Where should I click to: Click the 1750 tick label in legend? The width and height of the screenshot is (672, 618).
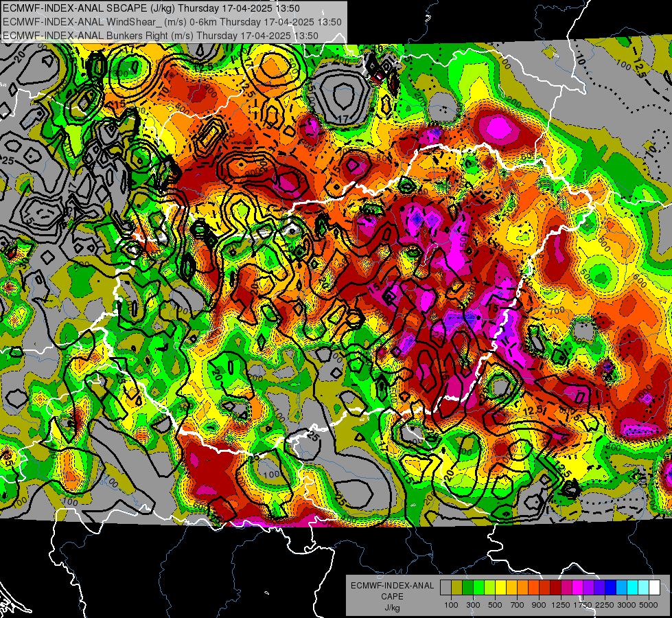[583, 605]
